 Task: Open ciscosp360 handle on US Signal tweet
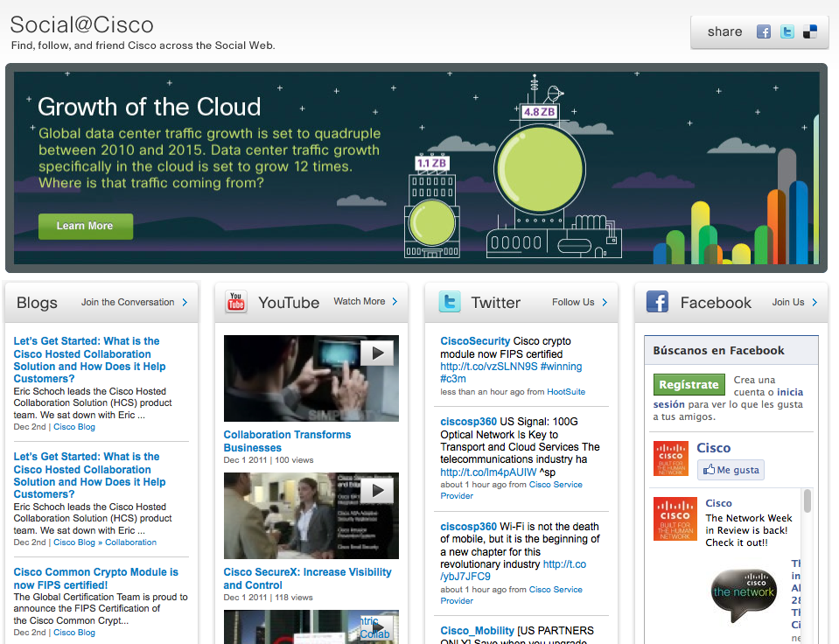(x=468, y=421)
